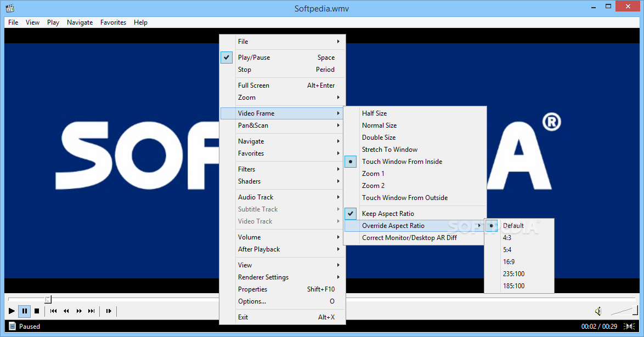Toggle the Play/Pause checkmark entry
This screenshot has width=644, height=337.
point(283,58)
